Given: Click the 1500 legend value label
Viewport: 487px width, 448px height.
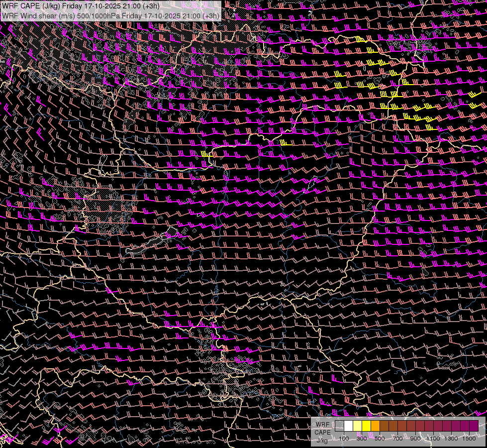Looking at the screenshot, I should point(469,439).
